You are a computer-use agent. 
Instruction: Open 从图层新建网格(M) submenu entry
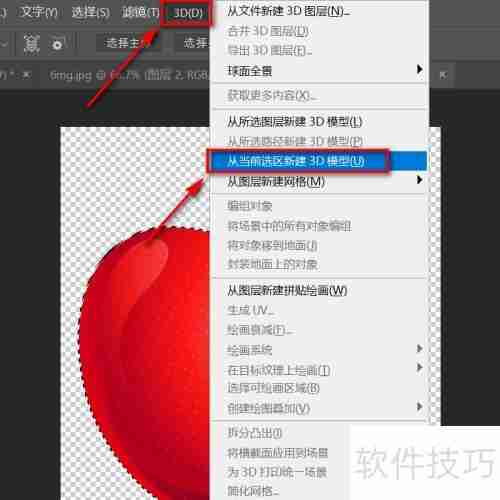pyautogui.click(x=319, y=182)
